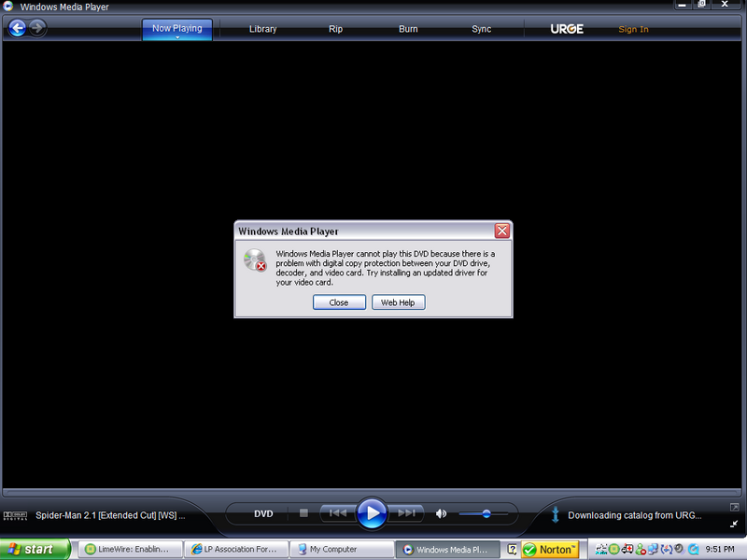Click the Next chapter button

[x=406, y=512]
